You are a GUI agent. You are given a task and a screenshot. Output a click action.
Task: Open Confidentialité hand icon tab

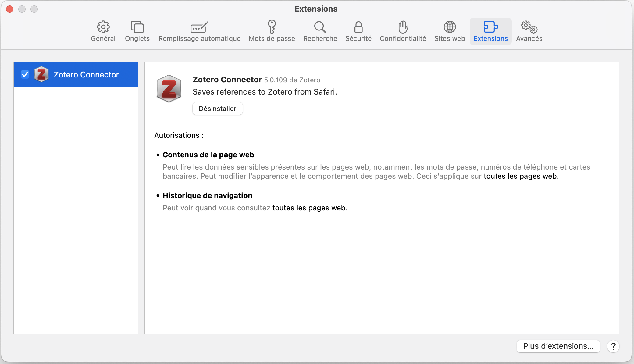click(403, 31)
